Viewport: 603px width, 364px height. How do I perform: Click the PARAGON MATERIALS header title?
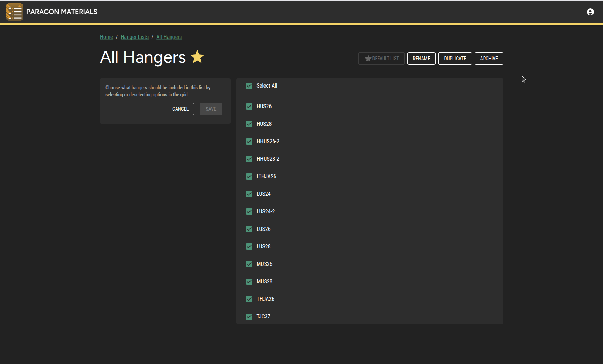point(62,12)
